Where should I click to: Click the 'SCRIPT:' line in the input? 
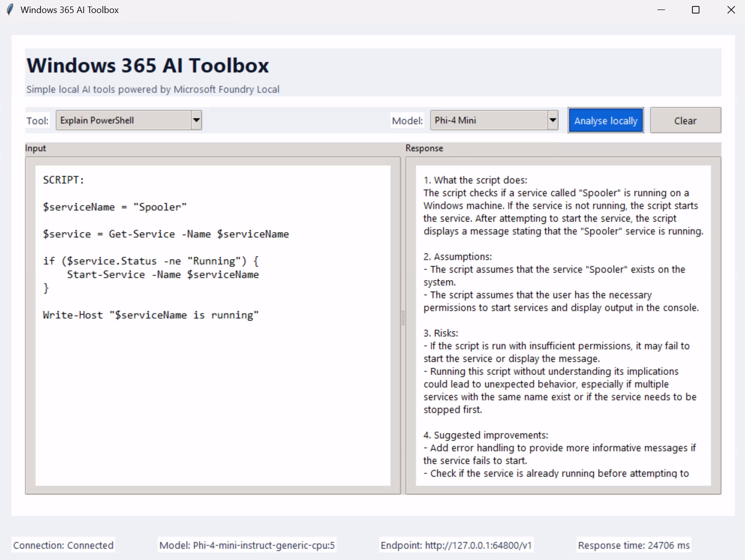64,180
